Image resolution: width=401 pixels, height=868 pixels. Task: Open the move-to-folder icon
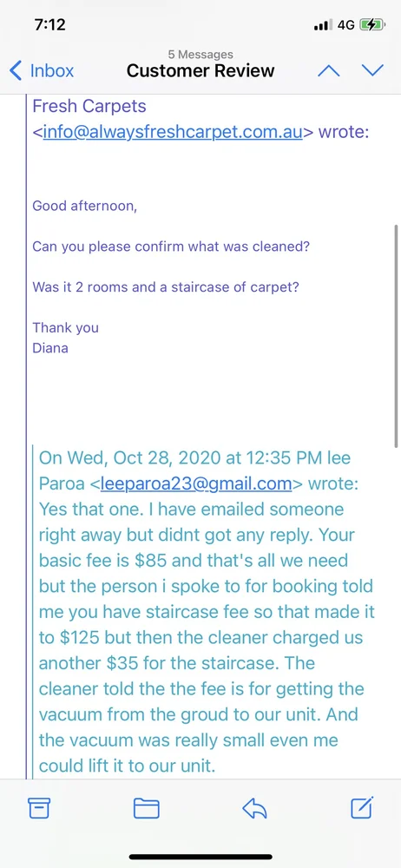point(147,809)
